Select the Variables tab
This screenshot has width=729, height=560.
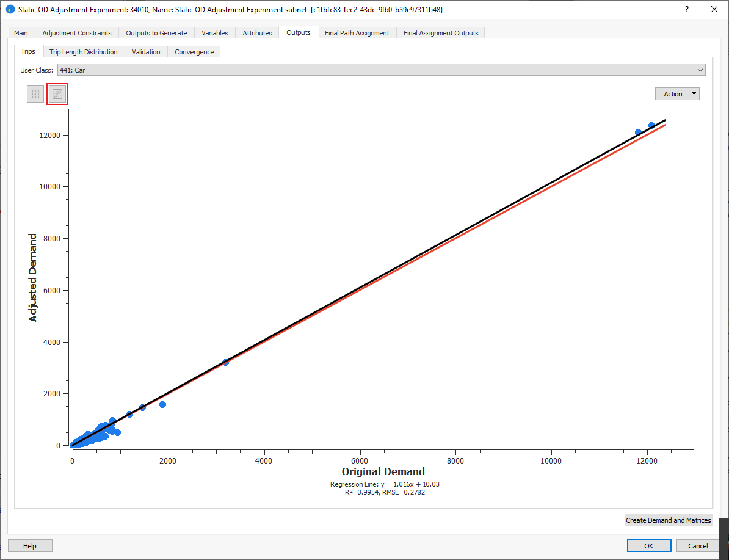point(215,33)
